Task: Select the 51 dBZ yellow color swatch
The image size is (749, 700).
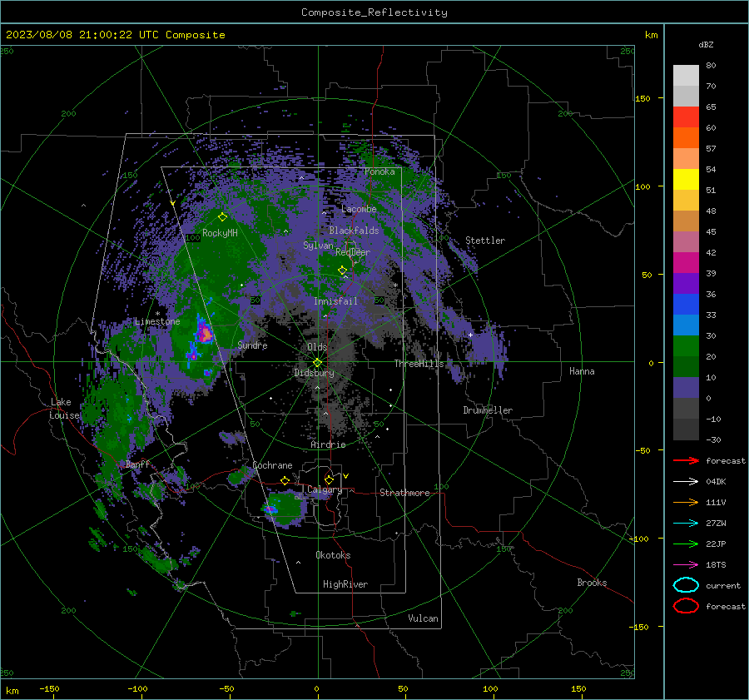Action: click(686, 180)
